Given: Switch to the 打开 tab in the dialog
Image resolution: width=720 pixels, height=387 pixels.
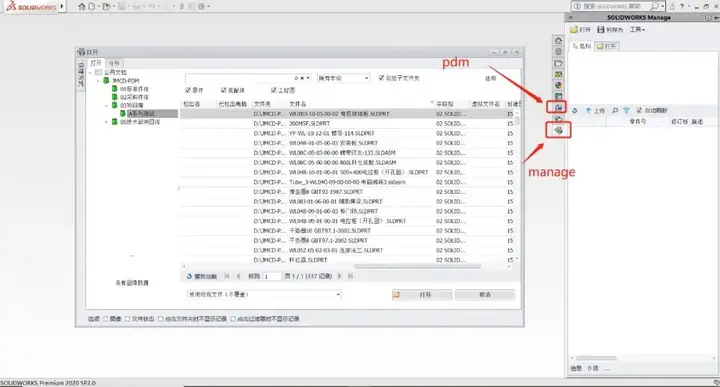Looking at the screenshot, I should pos(96,63).
